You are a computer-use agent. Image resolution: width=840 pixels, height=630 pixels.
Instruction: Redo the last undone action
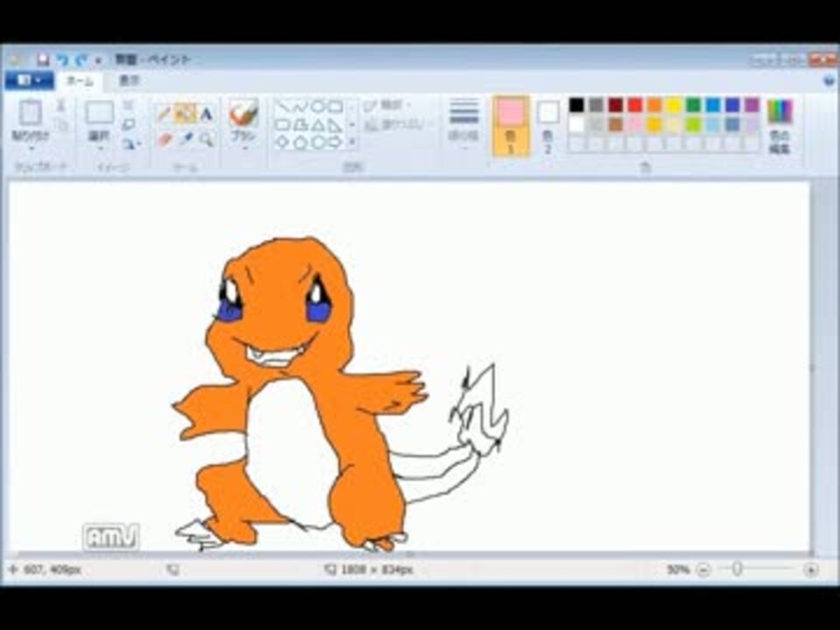point(80,59)
